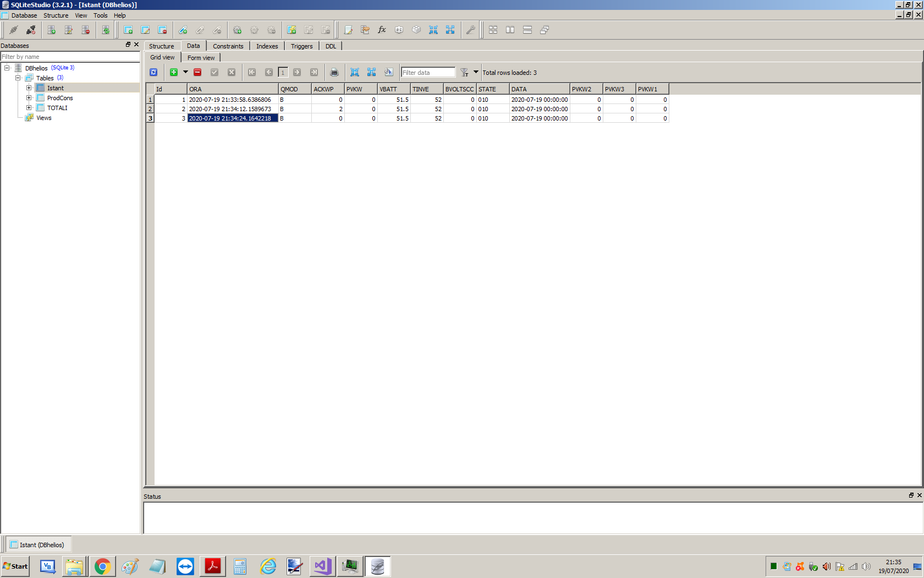Click the Disconnect from database icon

(31, 30)
